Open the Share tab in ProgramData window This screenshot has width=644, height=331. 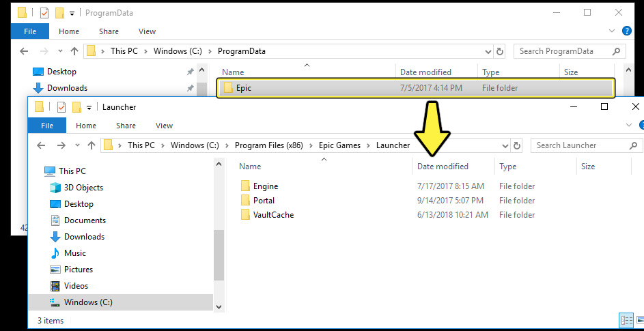[109, 31]
